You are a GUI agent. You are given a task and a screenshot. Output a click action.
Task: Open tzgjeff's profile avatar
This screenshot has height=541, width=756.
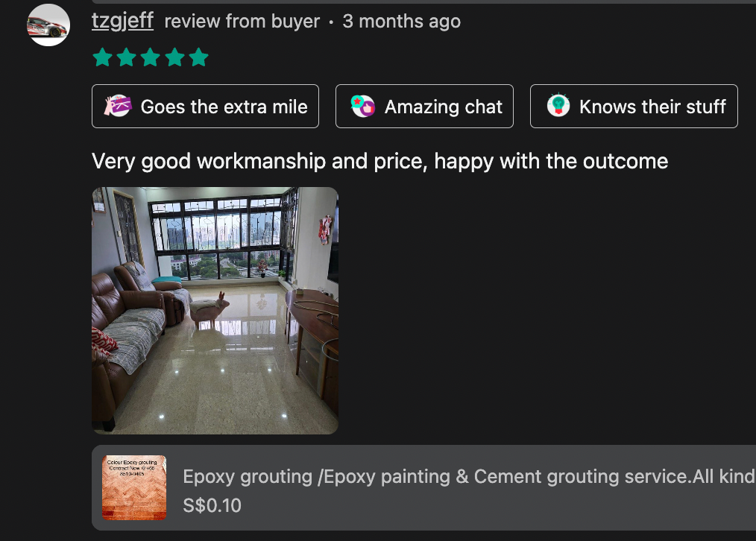tap(48, 25)
